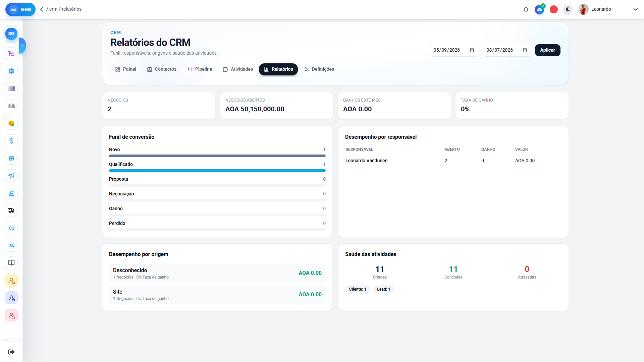The width and height of the screenshot is (644, 362).
Task: Click the crm breadcrumb link
Action: point(53,9)
